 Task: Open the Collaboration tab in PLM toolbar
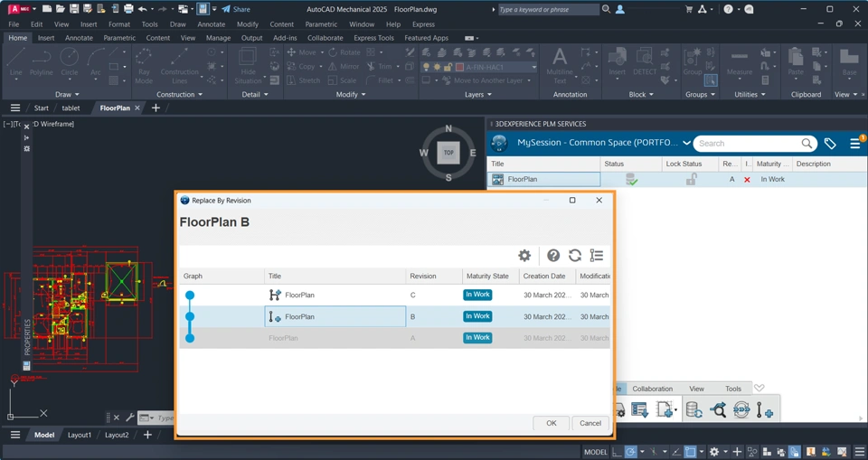point(653,389)
